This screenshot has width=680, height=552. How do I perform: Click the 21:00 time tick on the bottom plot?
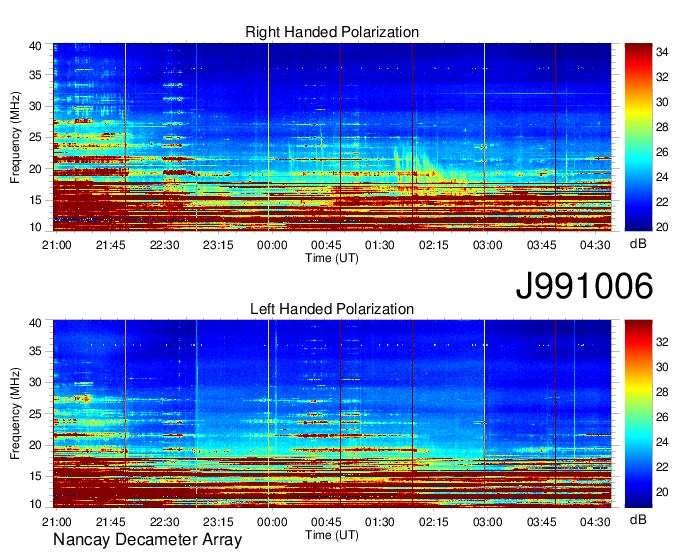tap(56, 522)
